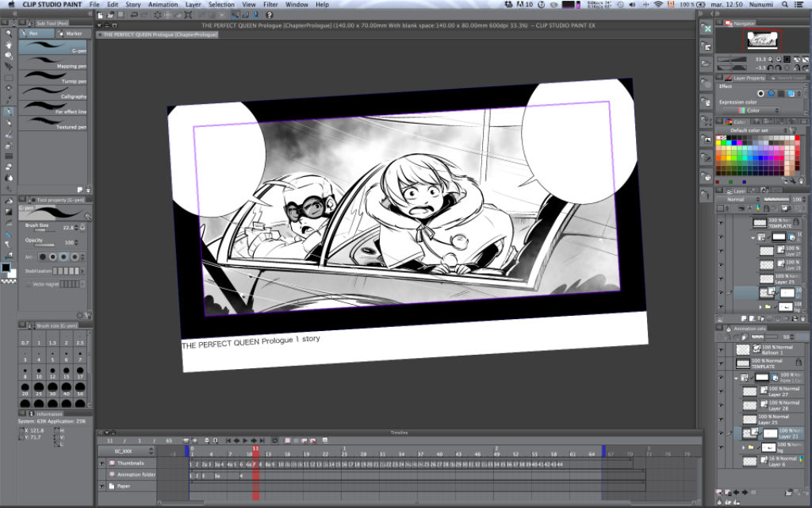
Task: Click the Navigator canvas thumbnail
Action: 761,40
